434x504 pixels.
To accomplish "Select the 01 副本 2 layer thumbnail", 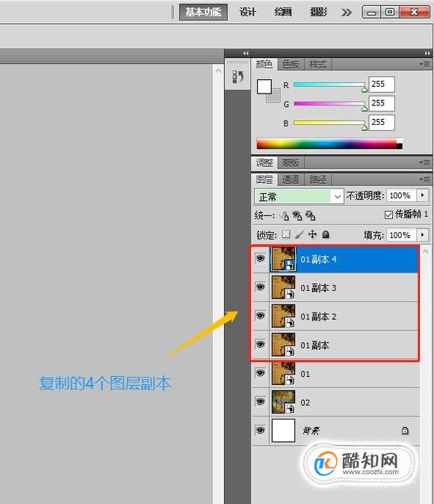I will [x=283, y=316].
